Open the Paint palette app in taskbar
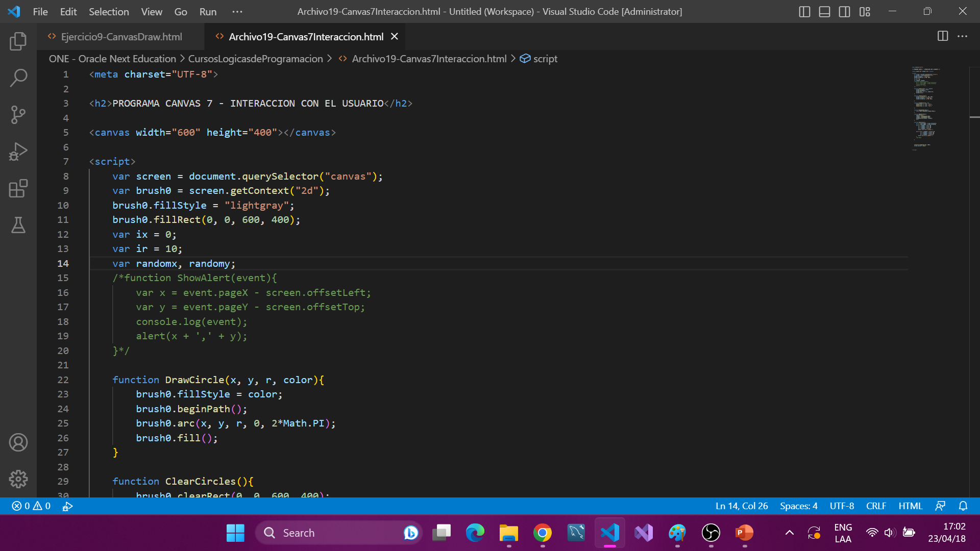Image resolution: width=980 pixels, height=551 pixels. coord(677,533)
